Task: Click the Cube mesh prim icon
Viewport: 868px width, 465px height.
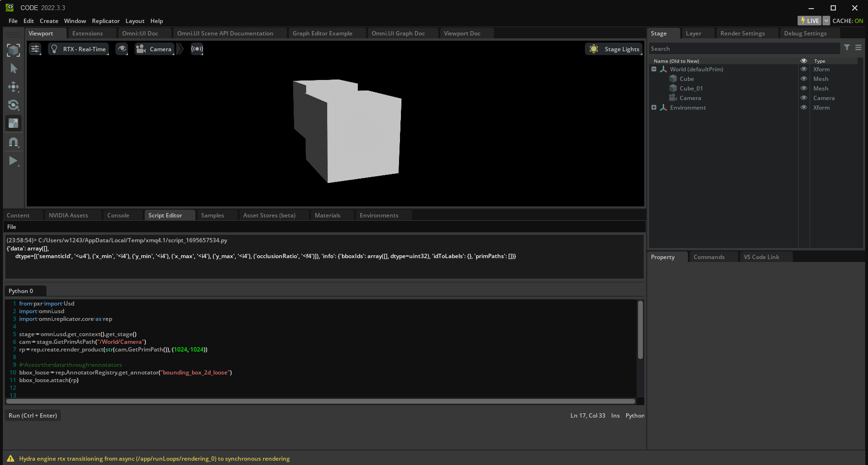Action: point(673,79)
